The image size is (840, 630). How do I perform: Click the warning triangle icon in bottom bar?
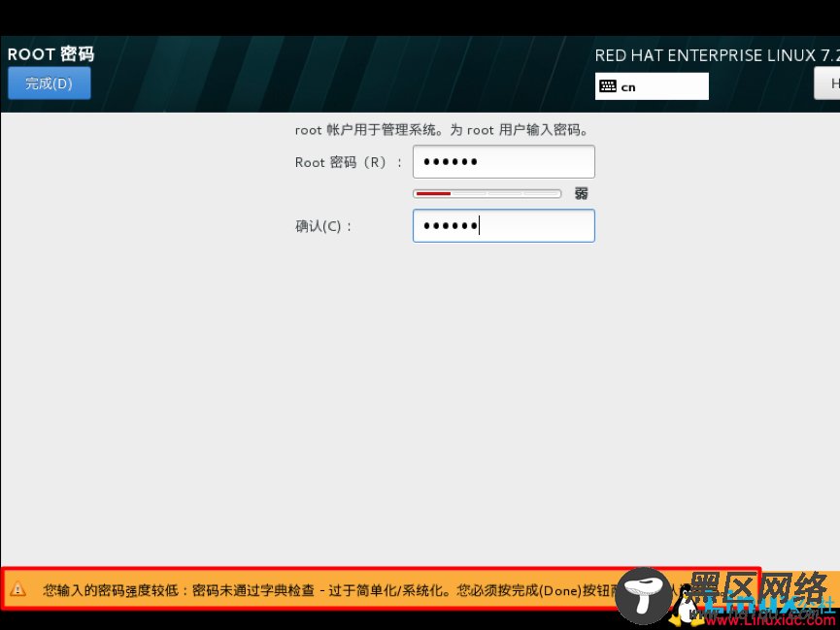[17, 589]
